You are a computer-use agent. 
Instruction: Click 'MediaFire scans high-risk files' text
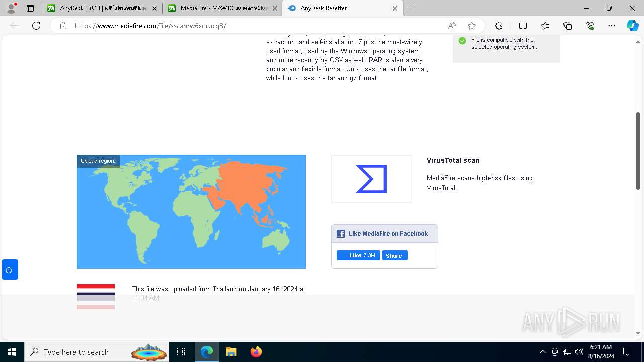(x=479, y=183)
